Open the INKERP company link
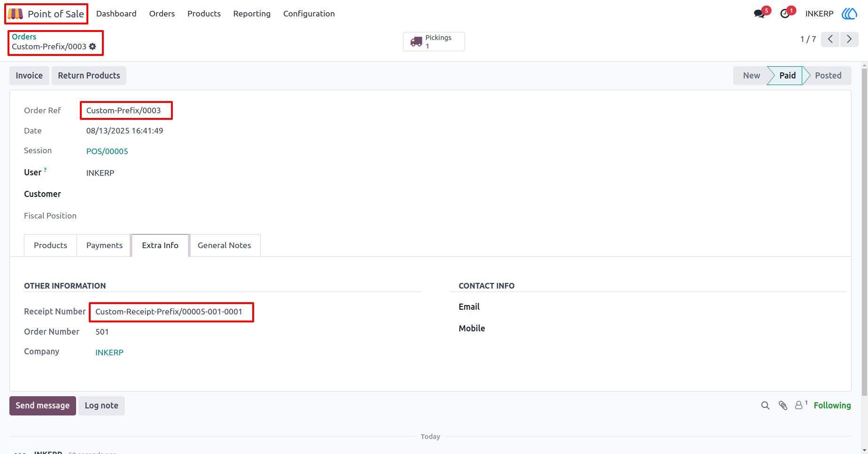Viewport: 868px width, 454px height. (x=109, y=352)
